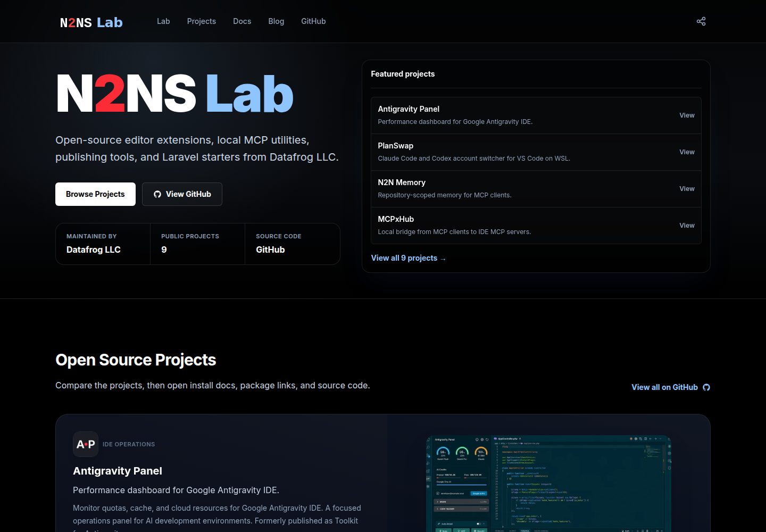766x532 pixels.
Task: Click the Antigravity Panel card title
Action: pos(118,471)
